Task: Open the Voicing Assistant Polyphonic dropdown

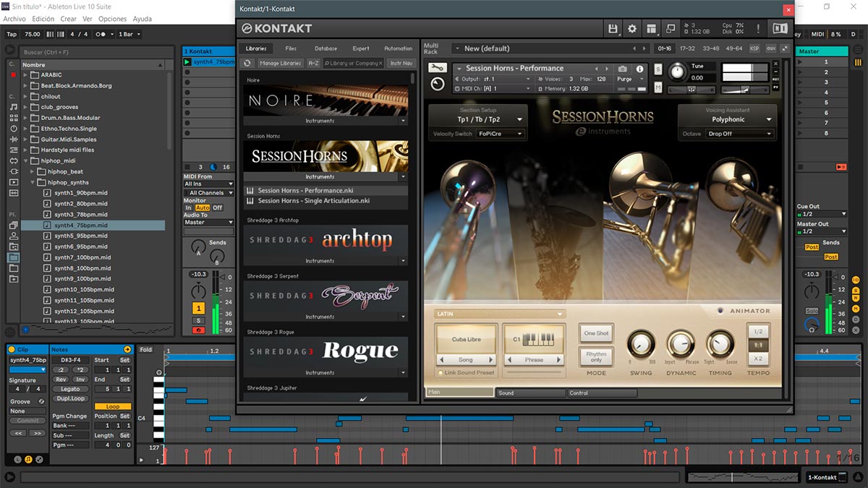Action: 728,119
